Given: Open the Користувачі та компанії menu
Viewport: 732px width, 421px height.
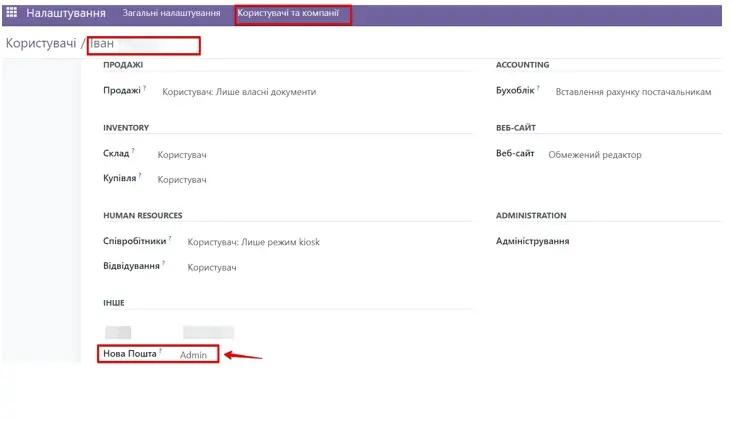Looking at the screenshot, I should click(x=294, y=14).
